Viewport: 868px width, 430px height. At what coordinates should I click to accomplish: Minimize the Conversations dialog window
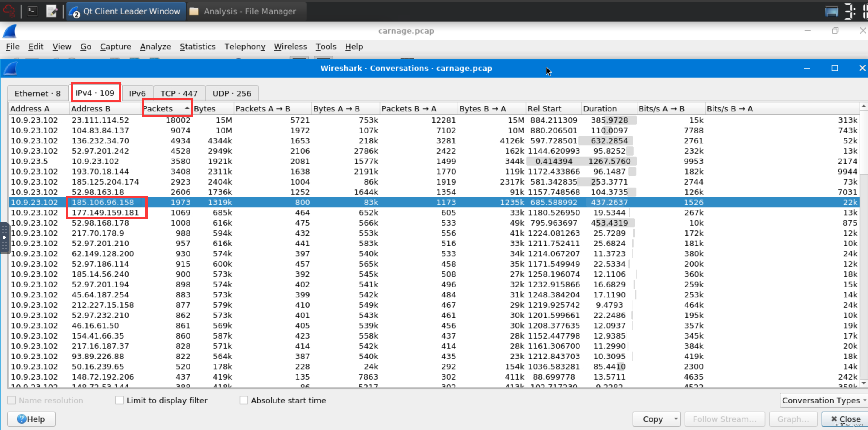click(807, 69)
